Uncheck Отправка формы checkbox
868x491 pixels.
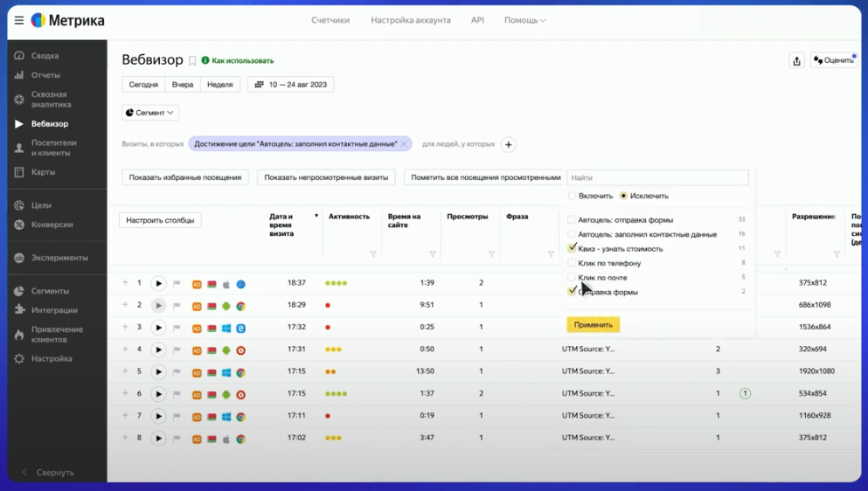(x=572, y=291)
